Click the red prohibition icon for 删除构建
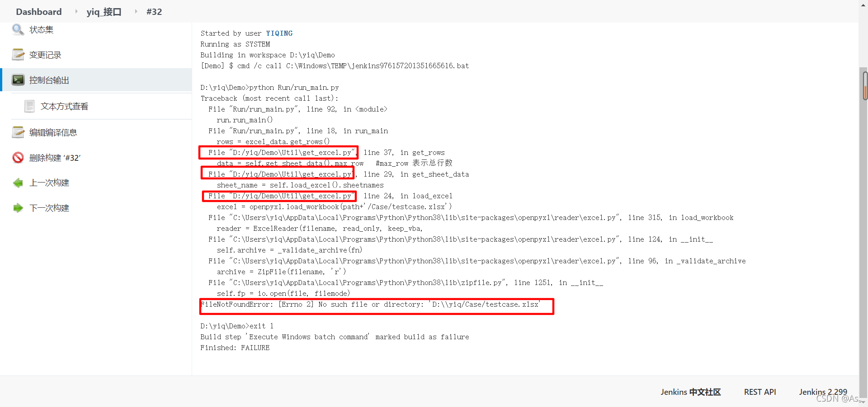The height and width of the screenshot is (407, 868). [x=18, y=158]
